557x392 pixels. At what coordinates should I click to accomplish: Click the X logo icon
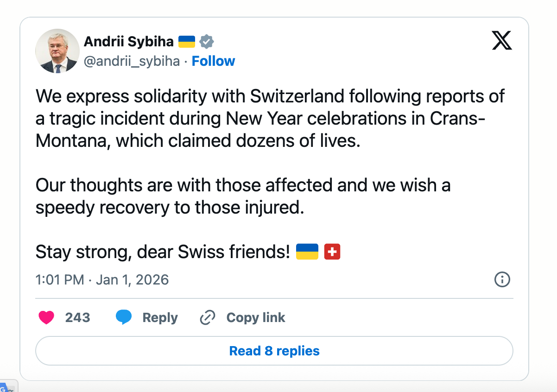(501, 41)
